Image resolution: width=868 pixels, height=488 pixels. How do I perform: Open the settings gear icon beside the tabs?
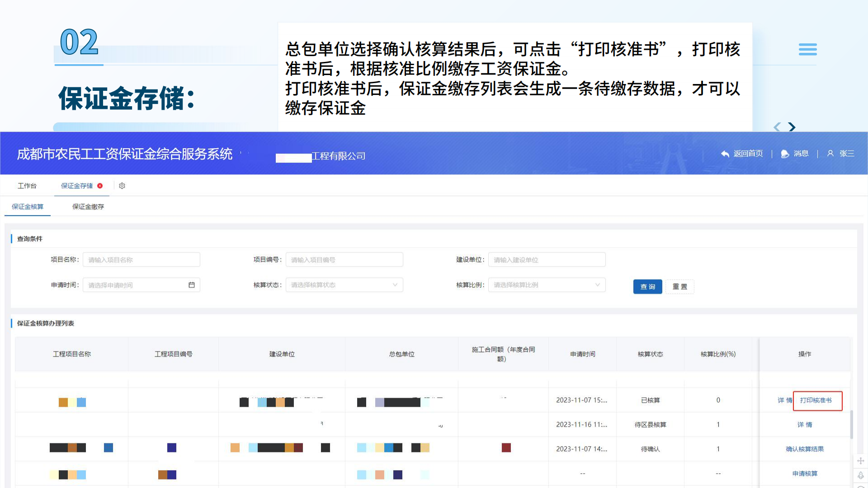122,186
